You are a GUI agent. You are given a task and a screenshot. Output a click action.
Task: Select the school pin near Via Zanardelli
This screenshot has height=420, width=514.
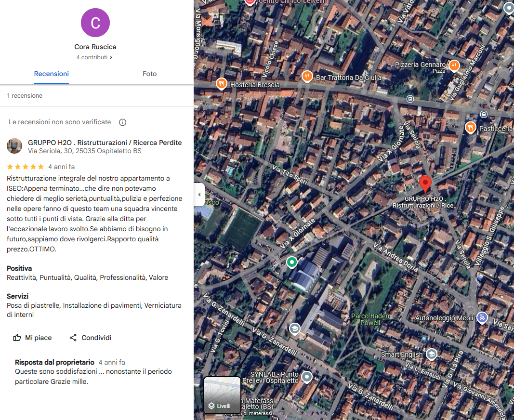(x=295, y=328)
